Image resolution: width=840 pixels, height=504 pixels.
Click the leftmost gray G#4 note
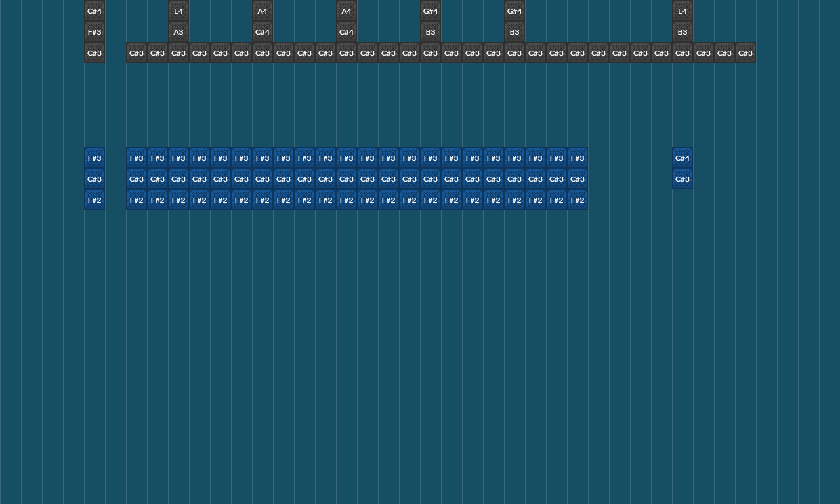pyautogui.click(x=430, y=11)
